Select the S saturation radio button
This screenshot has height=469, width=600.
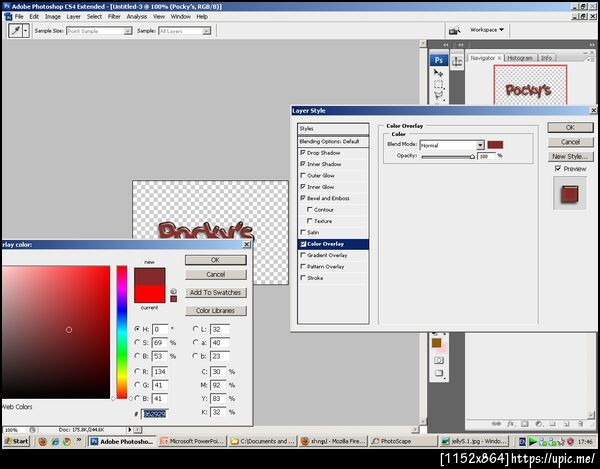[x=137, y=342]
